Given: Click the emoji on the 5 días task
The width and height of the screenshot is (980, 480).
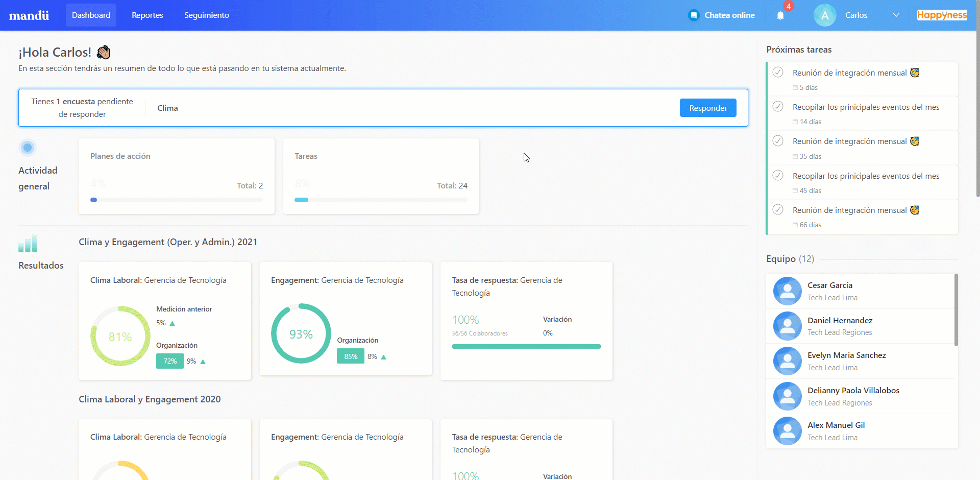Looking at the screenshot, I should [915, 73].
